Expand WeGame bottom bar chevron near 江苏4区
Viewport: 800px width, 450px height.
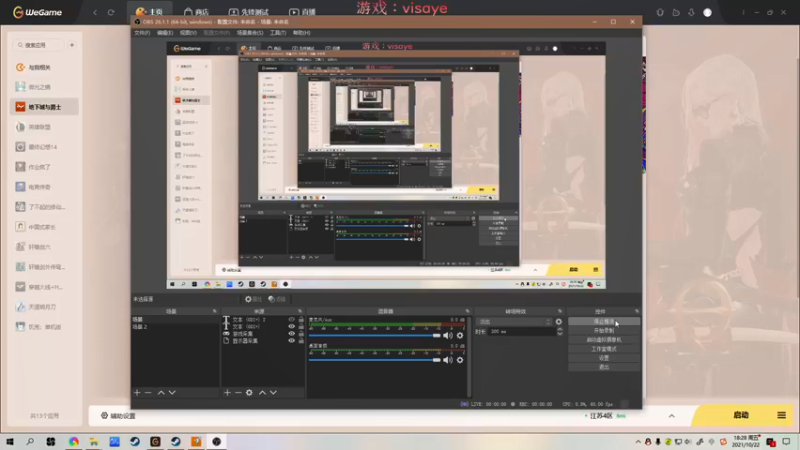[x=671, y=416]
